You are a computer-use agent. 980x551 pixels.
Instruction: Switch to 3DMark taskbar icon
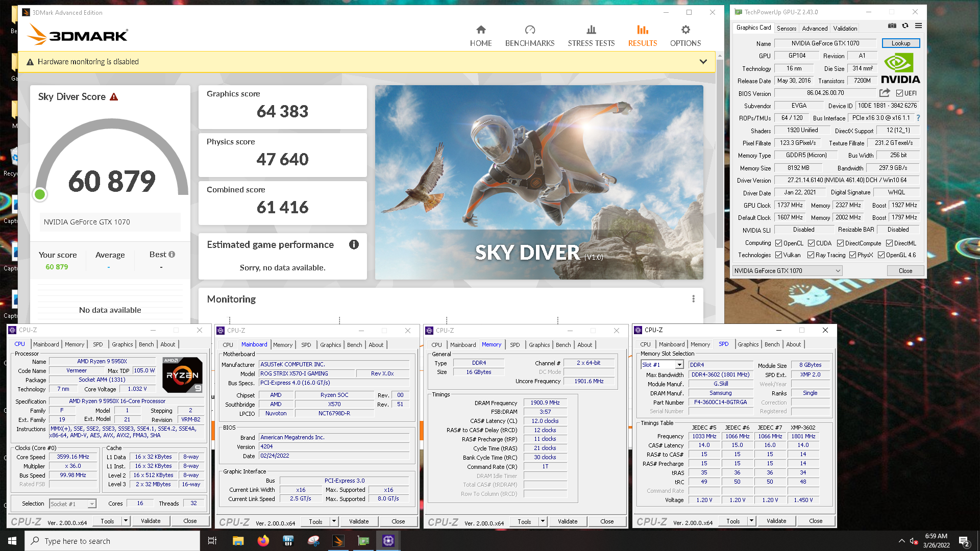pos(338,541)
